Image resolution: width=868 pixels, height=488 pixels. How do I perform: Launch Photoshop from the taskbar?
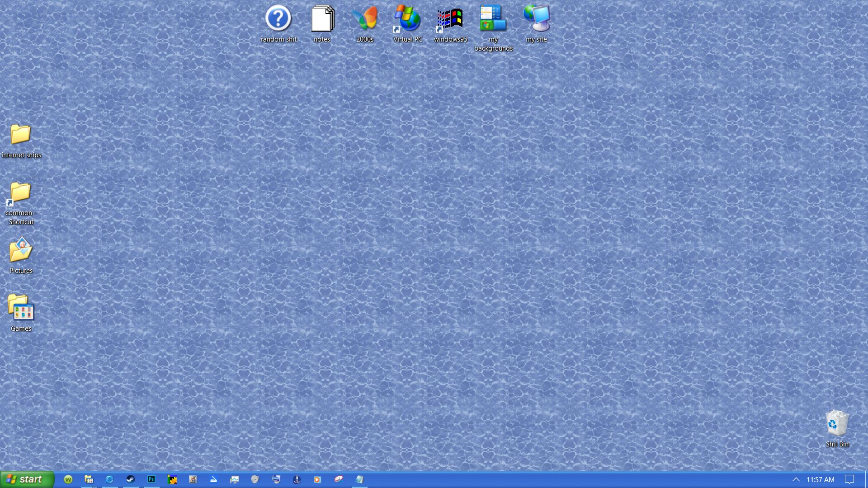[151, 479]
